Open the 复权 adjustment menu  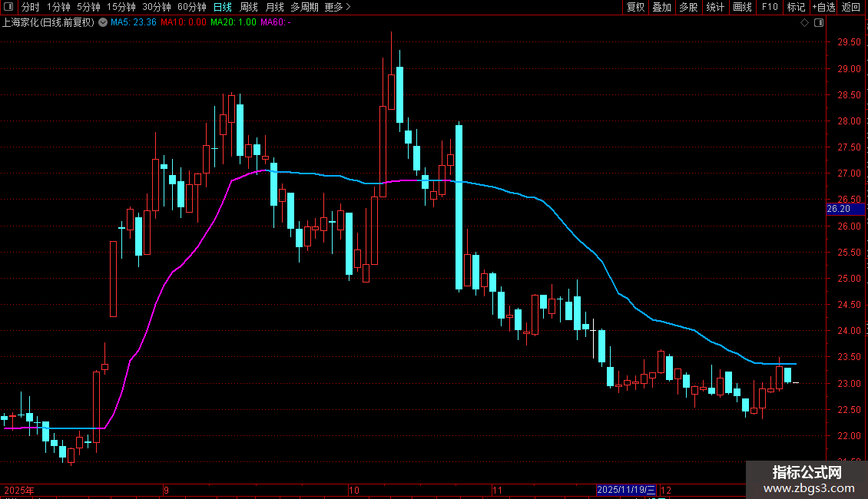[635, 7]
